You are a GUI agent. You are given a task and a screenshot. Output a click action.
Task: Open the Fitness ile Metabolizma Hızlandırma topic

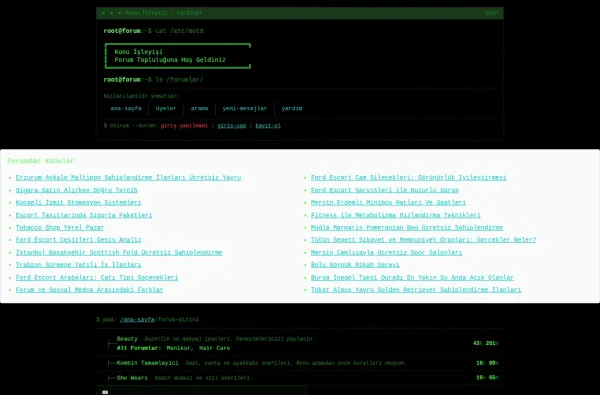click(x=396, y=215)
